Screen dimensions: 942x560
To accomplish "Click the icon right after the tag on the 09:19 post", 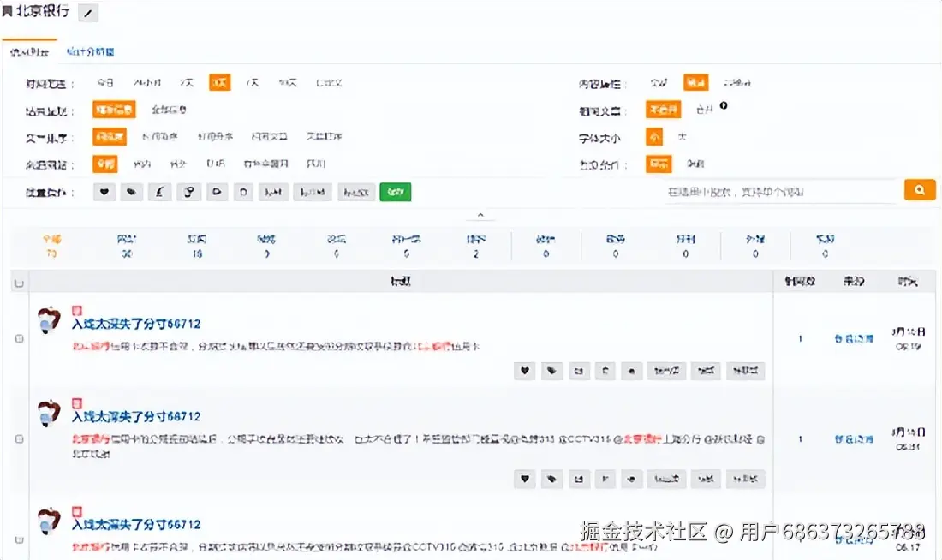I will pyautogui.click(x=579, y=371).
